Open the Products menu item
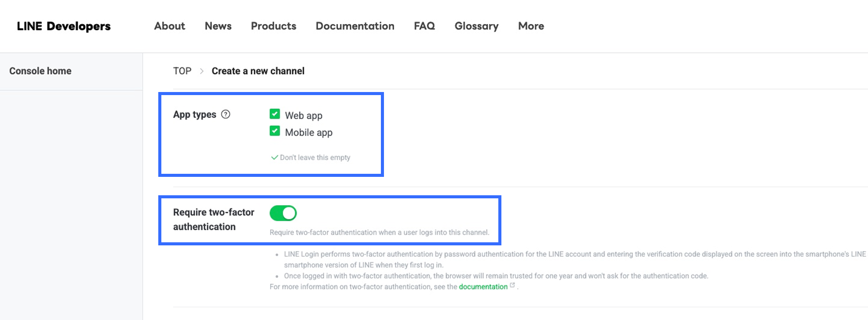The height and width of the screenshot is (320, 868). coord(274,26)
